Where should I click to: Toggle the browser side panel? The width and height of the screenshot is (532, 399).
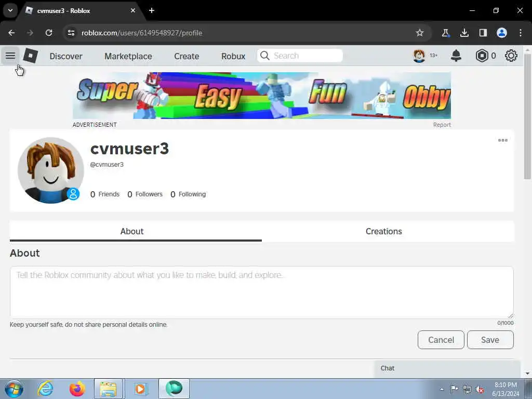point(483,33)
